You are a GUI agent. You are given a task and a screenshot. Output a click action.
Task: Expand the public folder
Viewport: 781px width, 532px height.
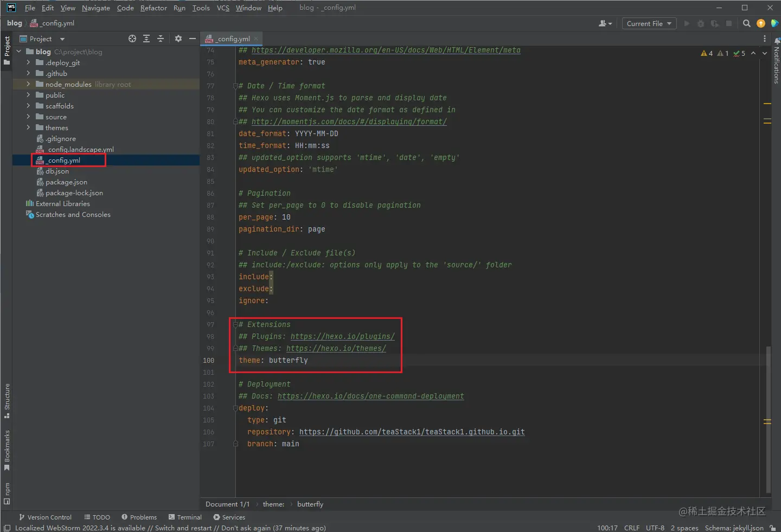click(x=28, y=95)
